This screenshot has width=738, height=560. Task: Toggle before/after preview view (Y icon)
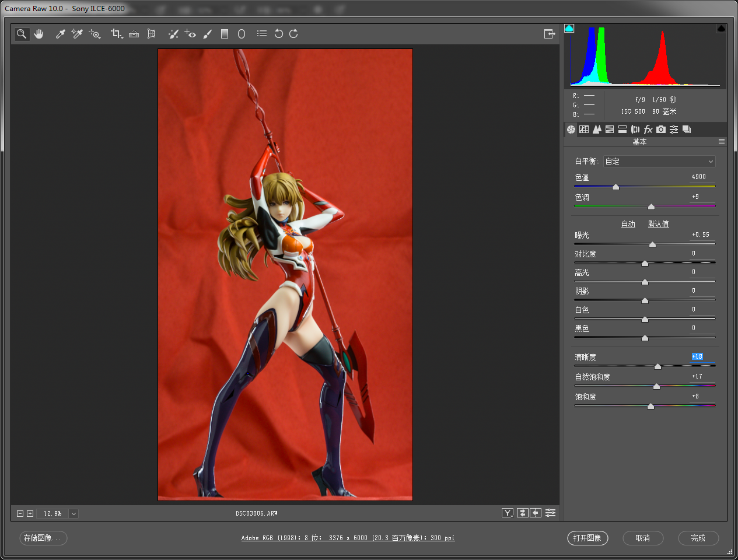508,513
